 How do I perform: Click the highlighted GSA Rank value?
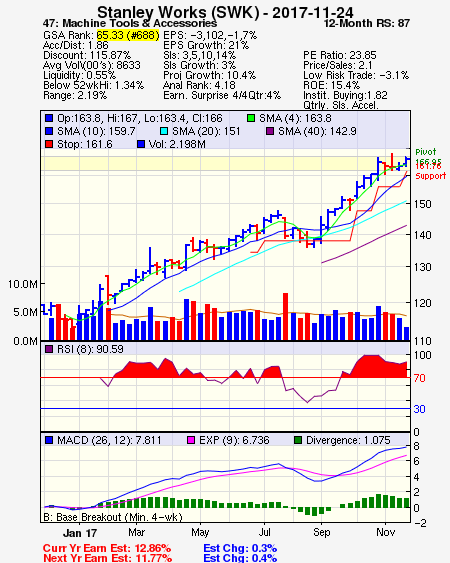point(128,35)
